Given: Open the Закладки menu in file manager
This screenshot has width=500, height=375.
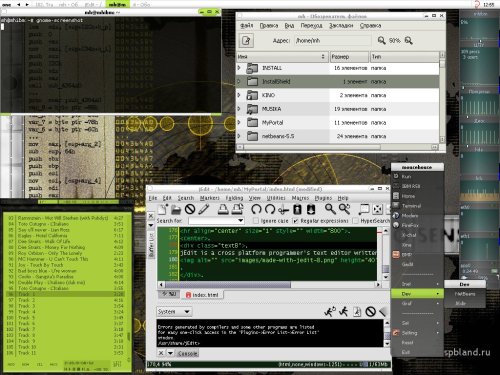Looking at the screenshot, I should coord(341,26).
